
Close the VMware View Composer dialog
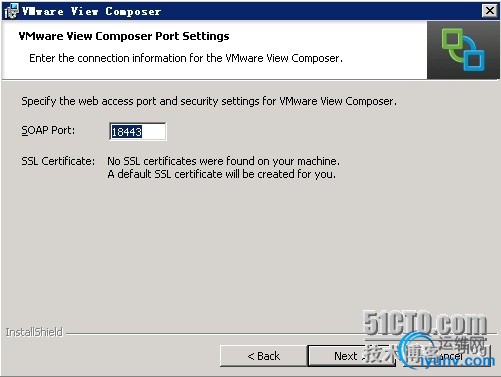coord(490,11)
